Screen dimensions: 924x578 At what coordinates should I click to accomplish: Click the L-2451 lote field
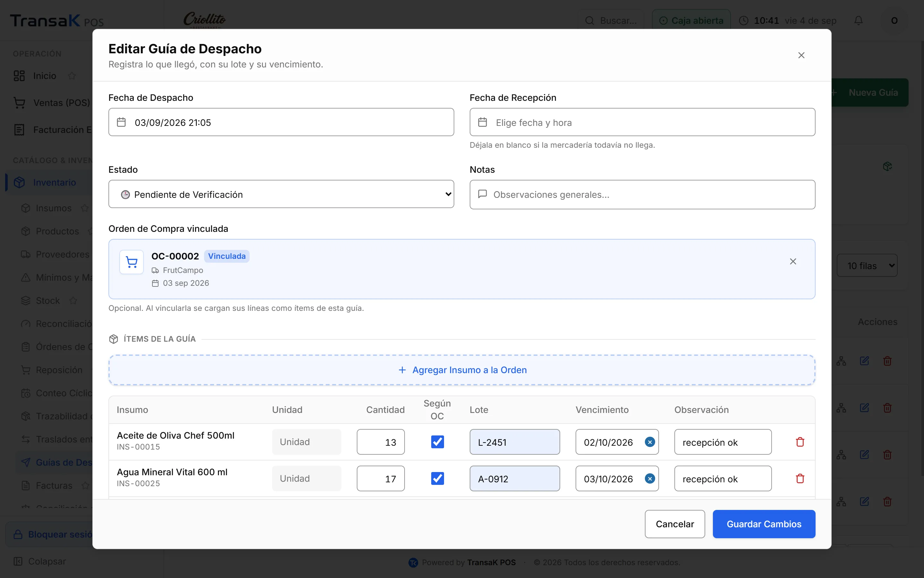[x=515, y=442]
